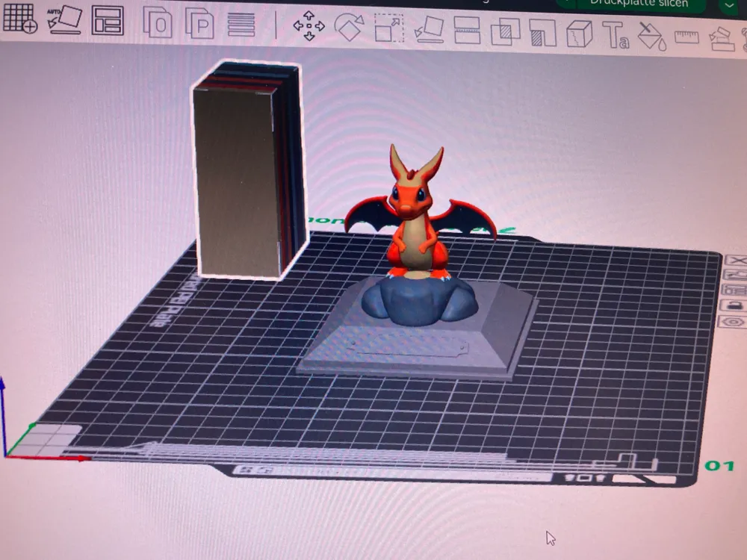Run Auto orient from the toolbar
The height and width of the screenshot is (560, 747).
[x=65, y=19]
